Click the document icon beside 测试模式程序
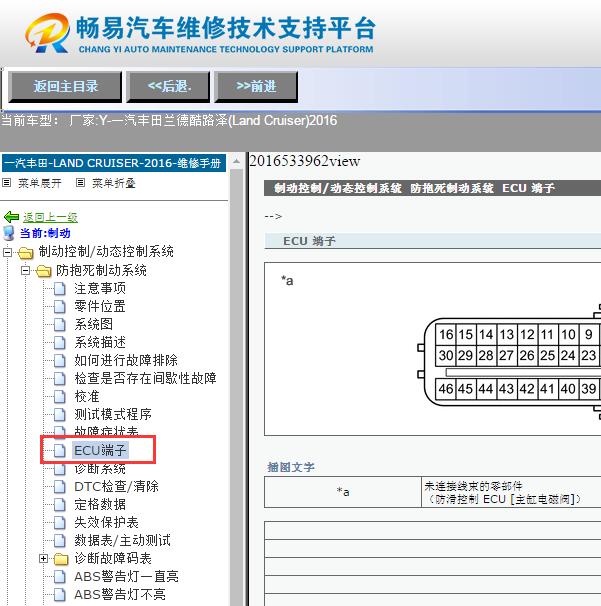This screenshot has height=606, width=601. tap(60, 415)
